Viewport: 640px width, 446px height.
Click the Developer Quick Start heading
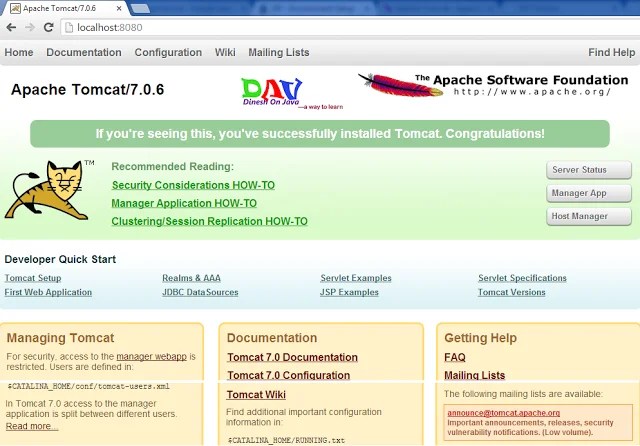[60, 259]
